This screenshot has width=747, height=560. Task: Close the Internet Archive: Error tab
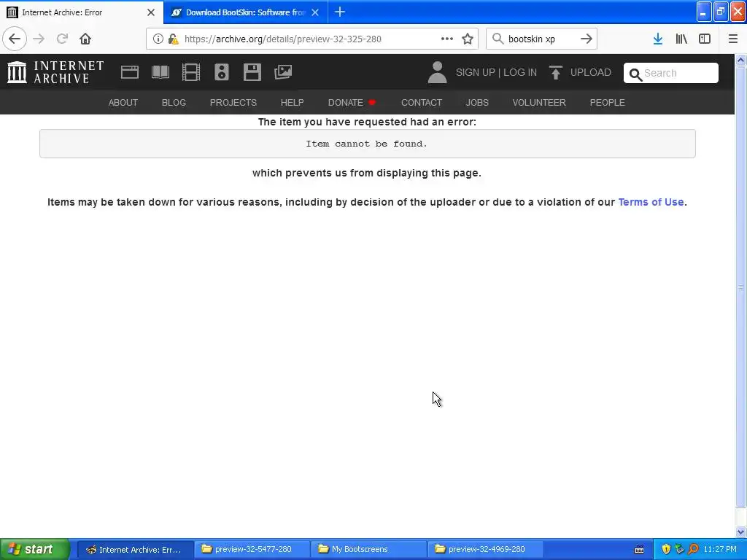click(151, 12)
